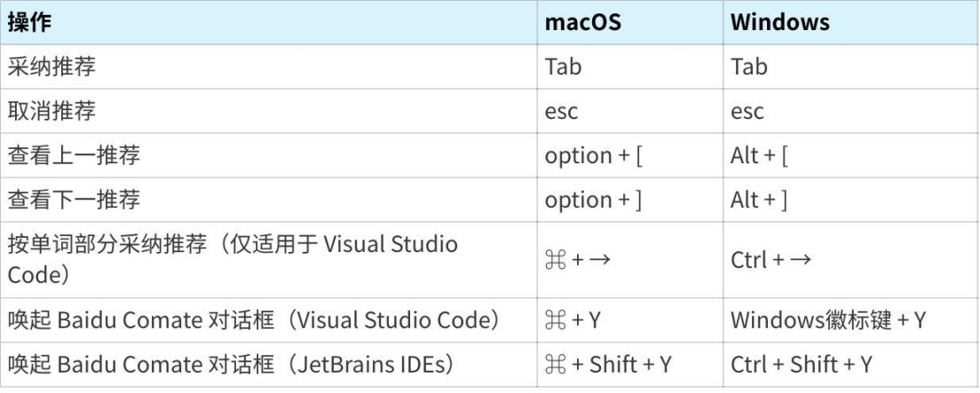The height and width of the screenshot is (393, 980).
Task: Click the ⌘ + → shortcut cell
Action: [630, 260]
